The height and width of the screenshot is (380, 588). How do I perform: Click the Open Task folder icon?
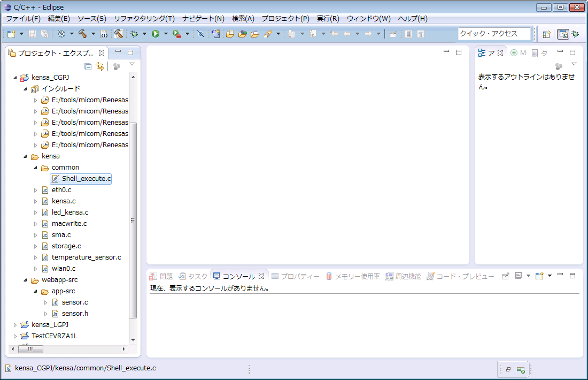254,34
